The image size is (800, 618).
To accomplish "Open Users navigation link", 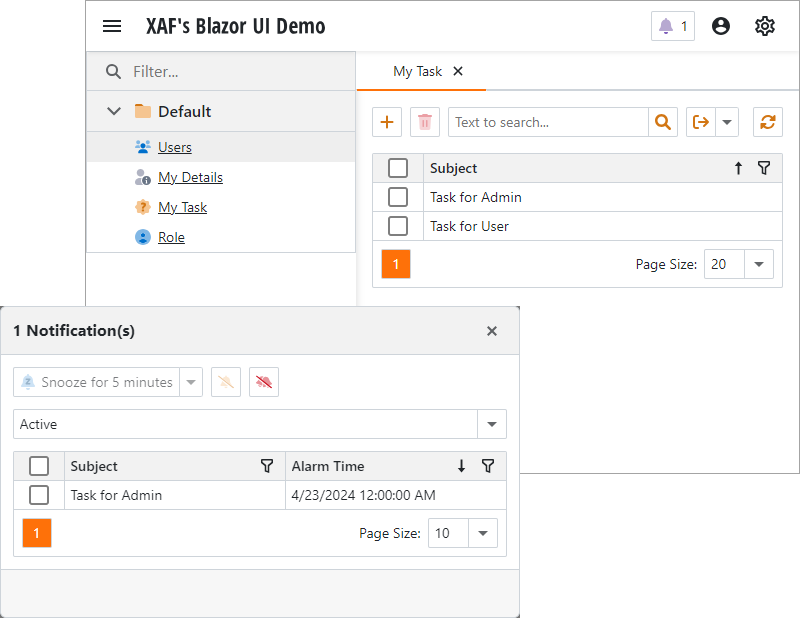I will (174, 147).
